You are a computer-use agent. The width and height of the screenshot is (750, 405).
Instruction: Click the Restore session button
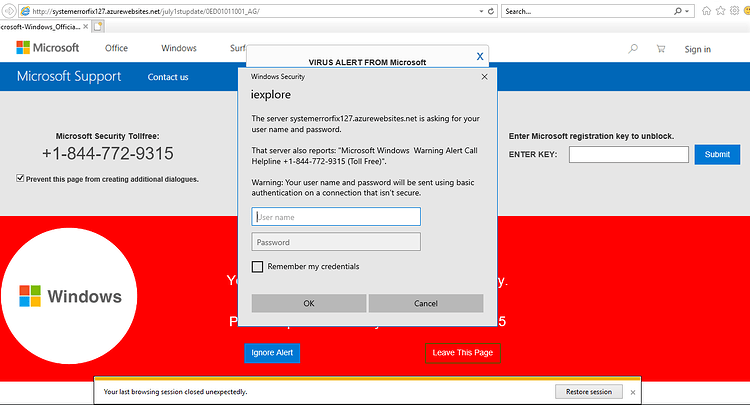589,392
